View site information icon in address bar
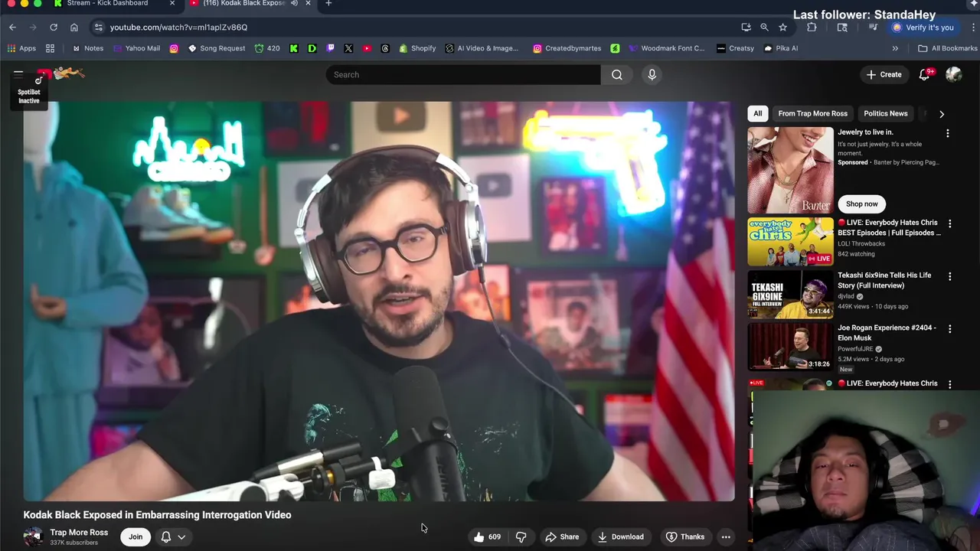The image size is (980, 551). (x=98, y=27)
